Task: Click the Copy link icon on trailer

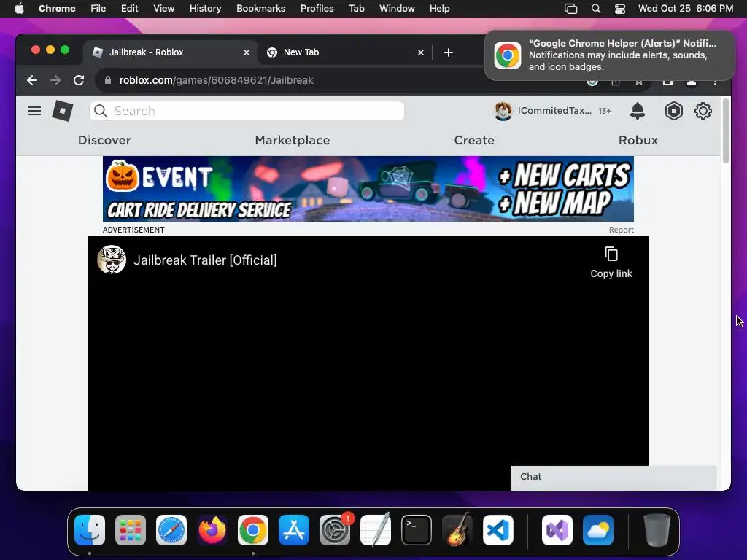Action: click(611, 254)
